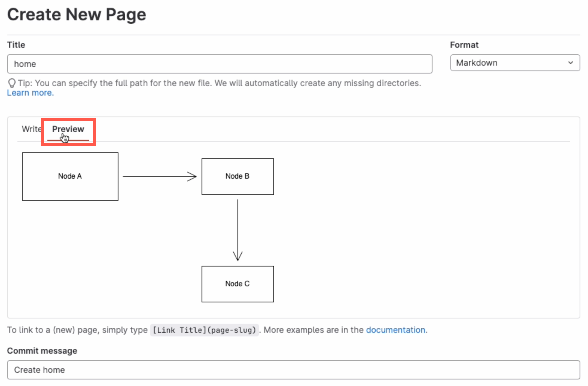The height and width of the screenshot is (386, 588).
Task: Select the home text in Title
Action: 25,64
